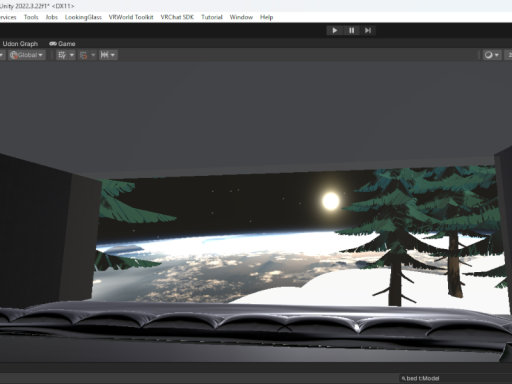Image resolution: width=512 pixels, height=384 pixels.
Task: Click the Play button
Action: pos(335,31)
